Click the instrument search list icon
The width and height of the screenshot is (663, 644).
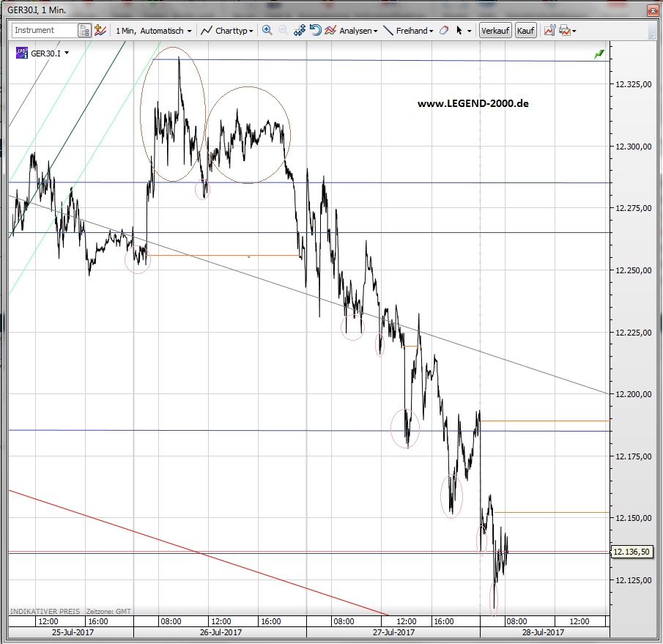pos(85,31)
